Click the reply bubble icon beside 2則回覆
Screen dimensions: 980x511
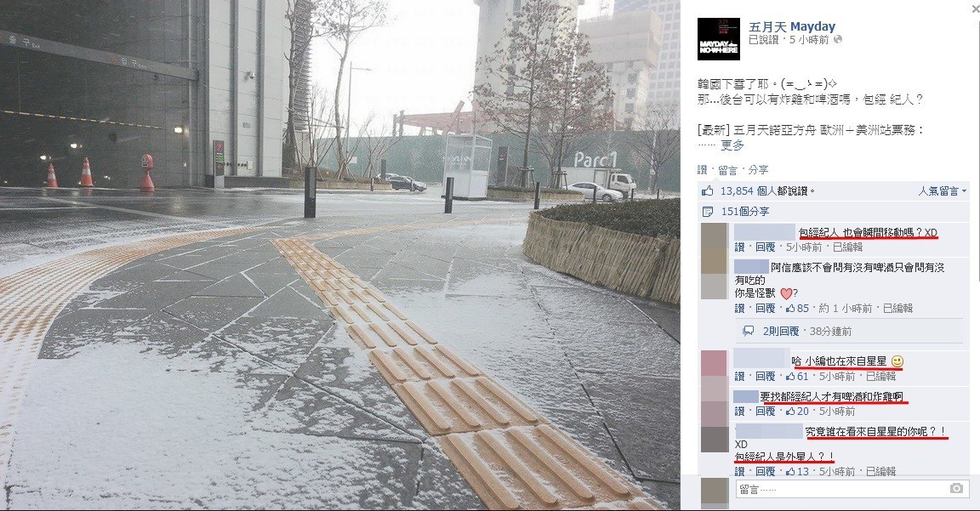pyautogui.click(x=748, y=331)
